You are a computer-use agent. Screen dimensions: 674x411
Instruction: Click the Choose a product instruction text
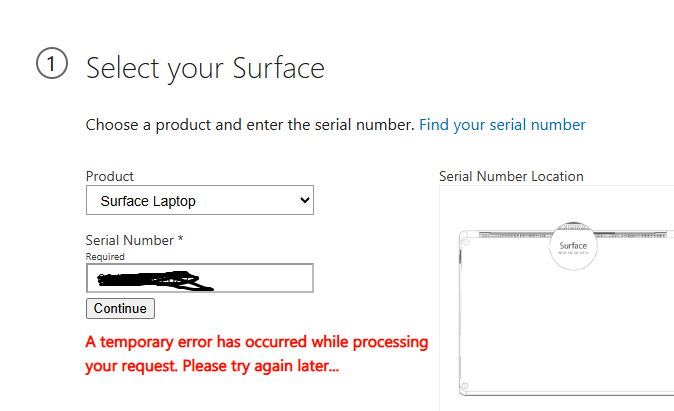(249, 125)
